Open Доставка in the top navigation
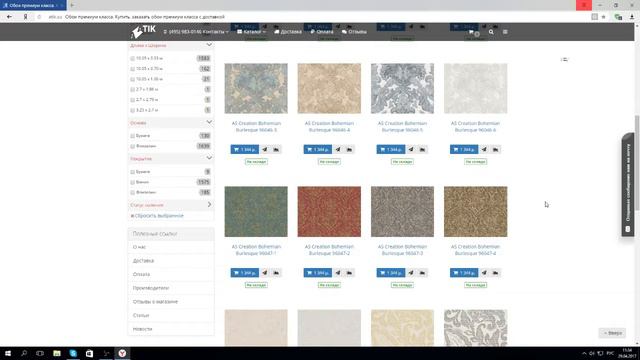Viewport: 640px width, 360px height. [288, 32]
